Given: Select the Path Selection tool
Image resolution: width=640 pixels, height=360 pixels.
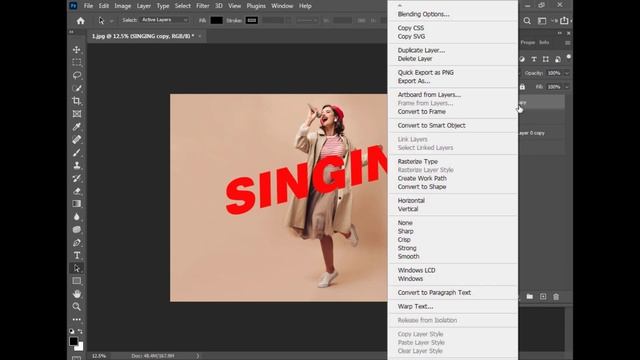Looking at the screenshot, I should point(77,268).
